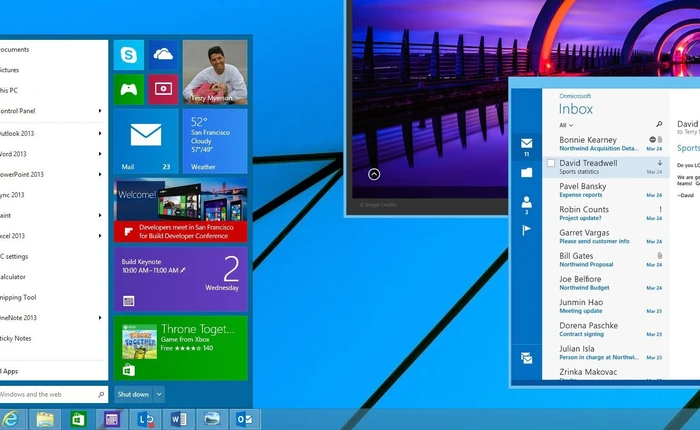Viewport: 700px width, 430px height.
Task: Launch the Xbox Games tile
Action: [129, 89]
